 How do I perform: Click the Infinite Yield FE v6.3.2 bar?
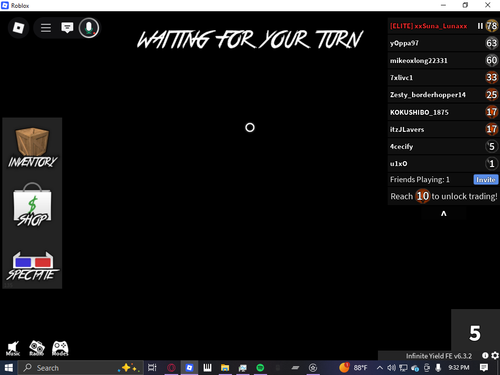(x=439, y=356)
